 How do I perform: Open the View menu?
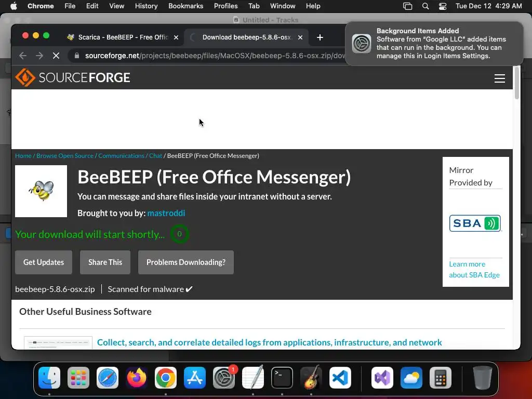[116, 6]
